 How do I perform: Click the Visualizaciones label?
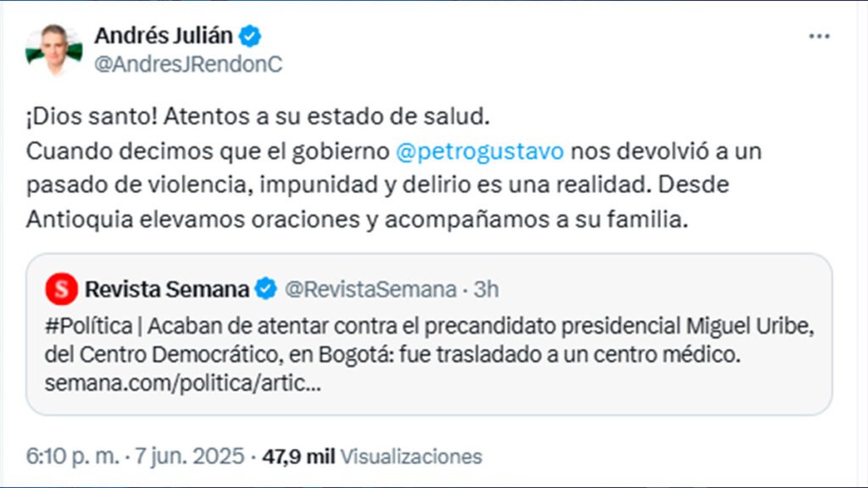point(411,457)
